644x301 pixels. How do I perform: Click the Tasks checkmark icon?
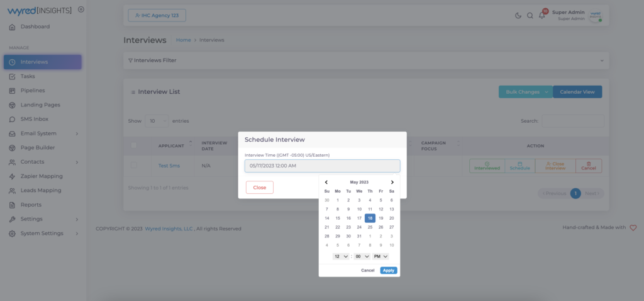coord(12,76)
